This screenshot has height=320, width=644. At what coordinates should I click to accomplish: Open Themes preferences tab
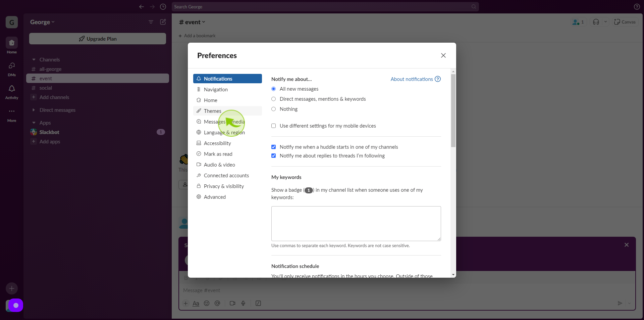[227, 111]
